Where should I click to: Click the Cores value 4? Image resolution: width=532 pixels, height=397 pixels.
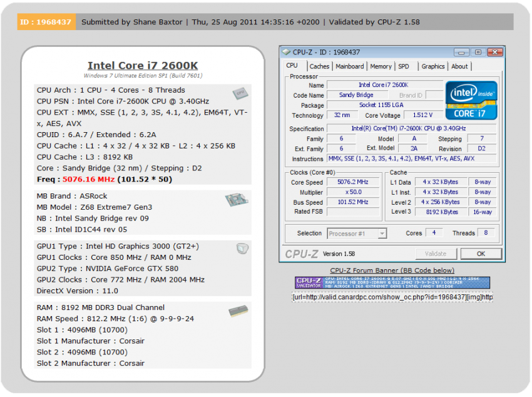point(434,233)
